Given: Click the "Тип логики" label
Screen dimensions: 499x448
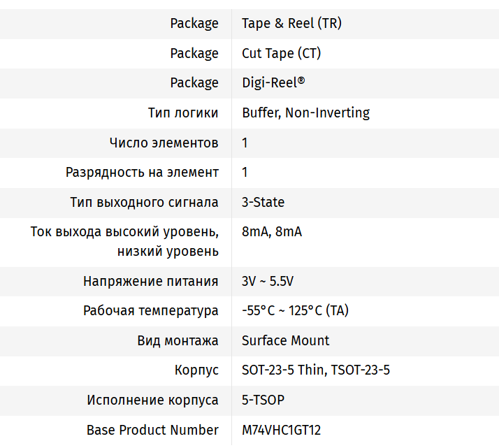Looking at the screenshot, I should (x=183, y=113).
